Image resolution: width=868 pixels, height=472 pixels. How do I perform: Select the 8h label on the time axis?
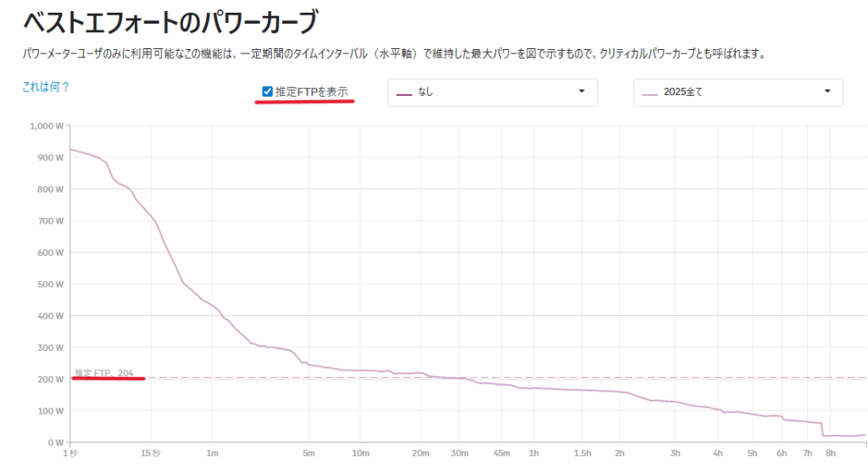[x=832, y=453]
